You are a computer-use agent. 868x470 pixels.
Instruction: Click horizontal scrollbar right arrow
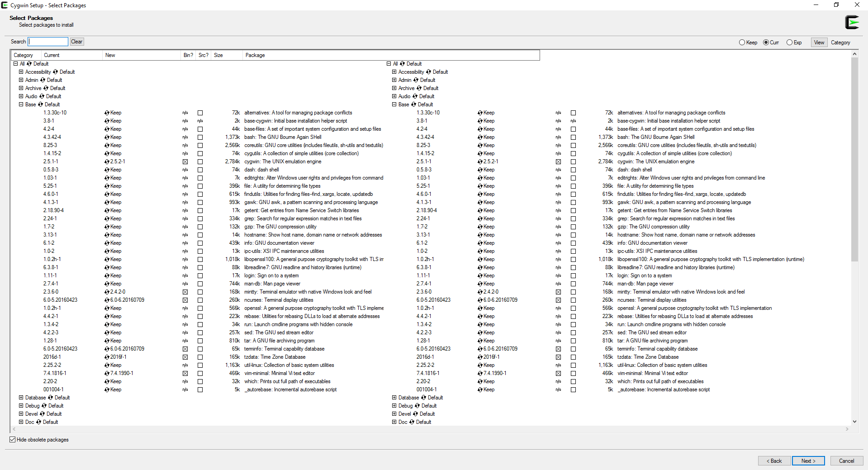847,429
